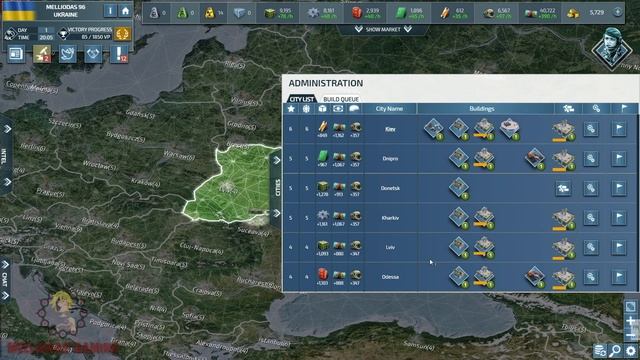Open the city named Donetsk
Image resolution: width=640 pixels, height=360 pixels.
tap(390, 188)
